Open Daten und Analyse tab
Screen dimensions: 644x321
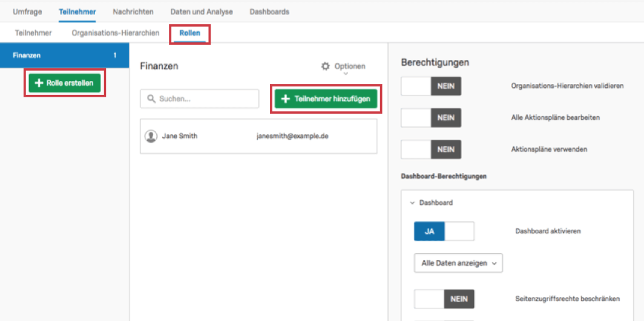click(202, 12)
